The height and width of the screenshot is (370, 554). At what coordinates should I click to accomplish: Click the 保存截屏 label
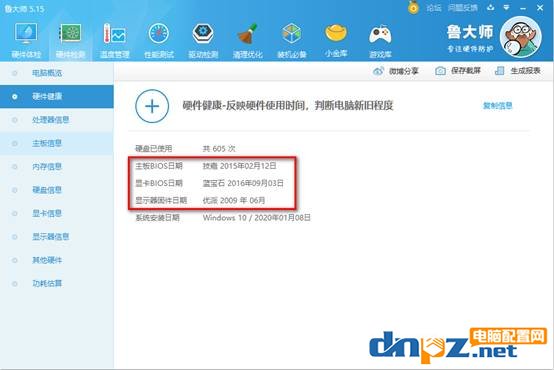coord(466,71)
